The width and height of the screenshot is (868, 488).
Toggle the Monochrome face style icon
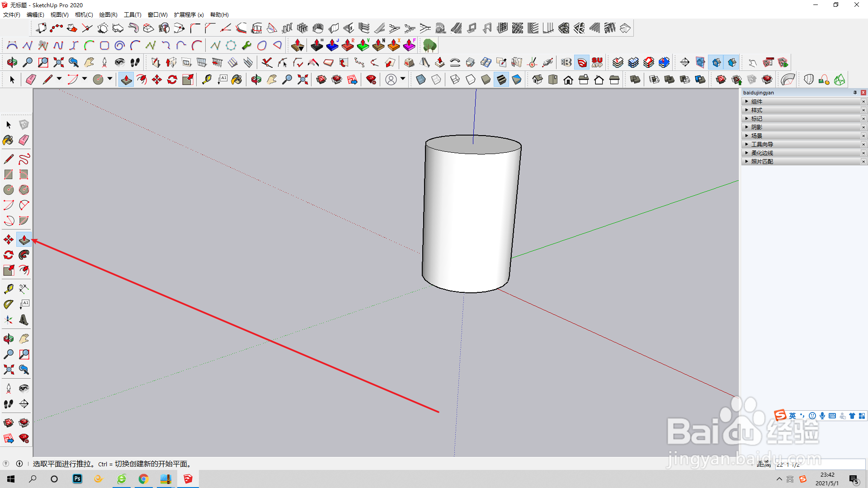point(517,80)
